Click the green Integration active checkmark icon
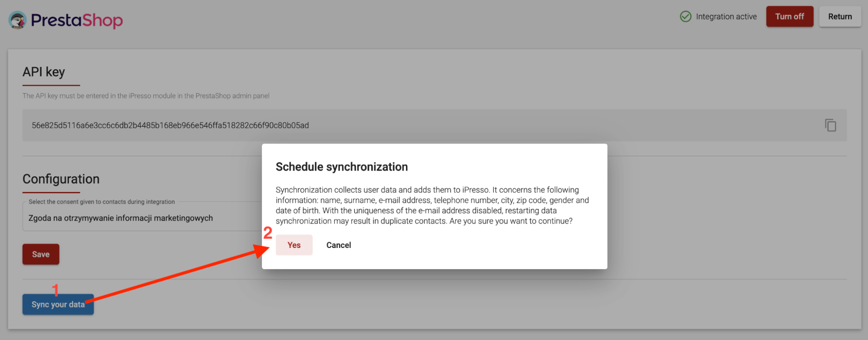 (686, 17)
